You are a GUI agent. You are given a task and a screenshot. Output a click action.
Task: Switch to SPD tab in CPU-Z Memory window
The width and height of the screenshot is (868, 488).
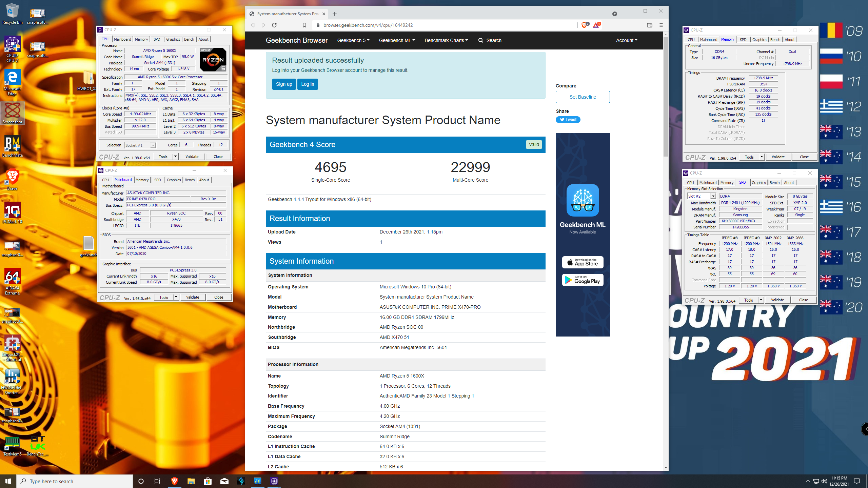click(743, 40)
